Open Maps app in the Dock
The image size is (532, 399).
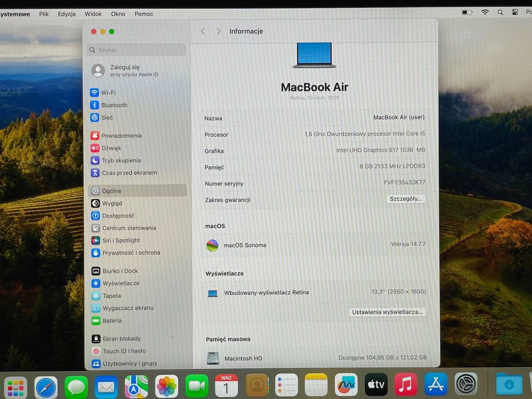pyautogui.click(x=136, y=386)
